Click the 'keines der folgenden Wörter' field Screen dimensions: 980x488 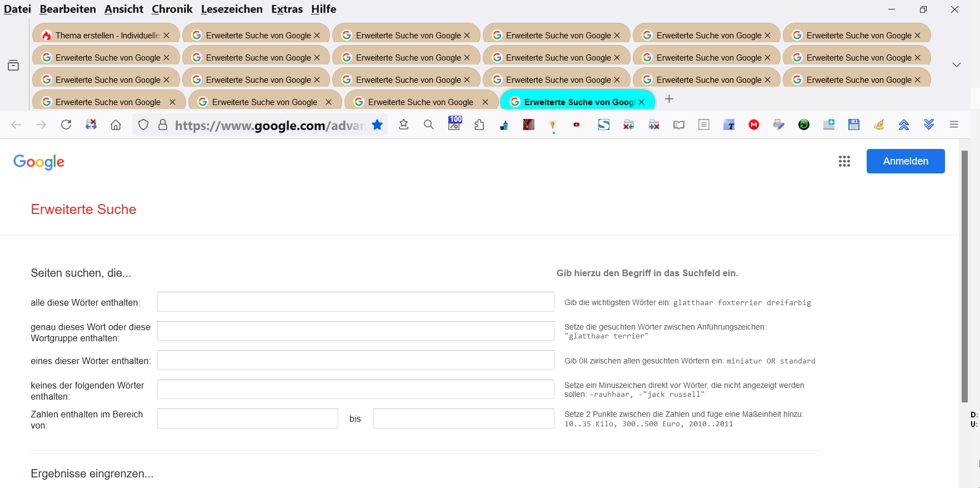click(356, 389)
